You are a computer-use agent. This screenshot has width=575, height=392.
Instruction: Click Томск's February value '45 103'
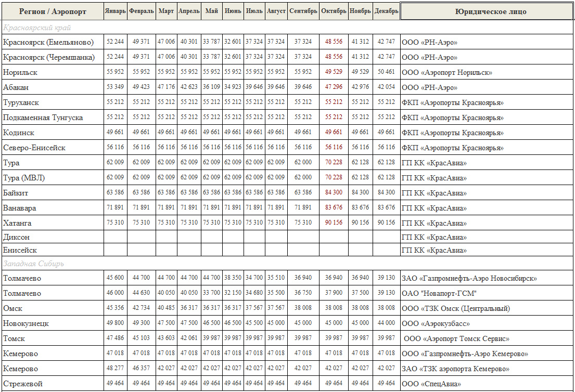(x=141, y=338)
